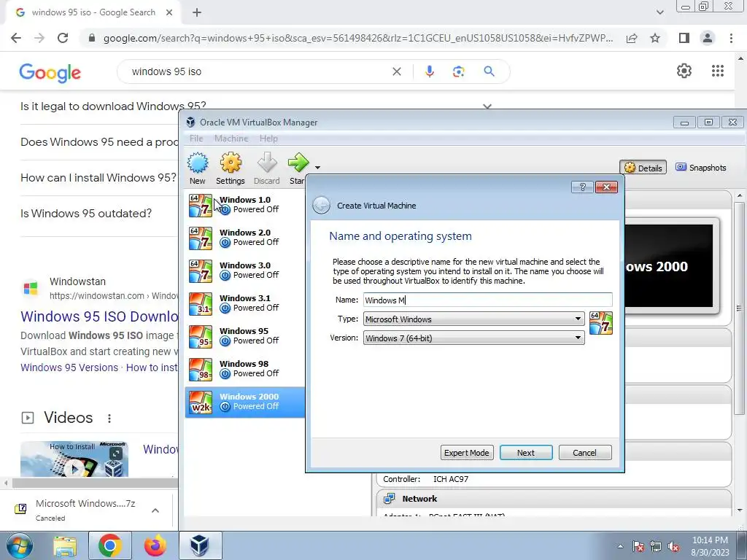Click Next in Create Virtual Machine wizard
Image resolution: width=747 pixels, height=560 pixels.
click(x=526, y=453)
